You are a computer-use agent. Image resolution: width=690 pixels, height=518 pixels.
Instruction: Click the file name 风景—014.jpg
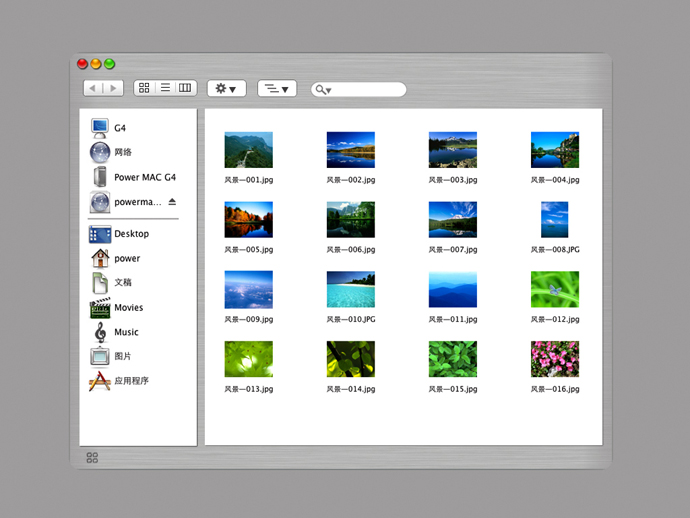[351, 389]
